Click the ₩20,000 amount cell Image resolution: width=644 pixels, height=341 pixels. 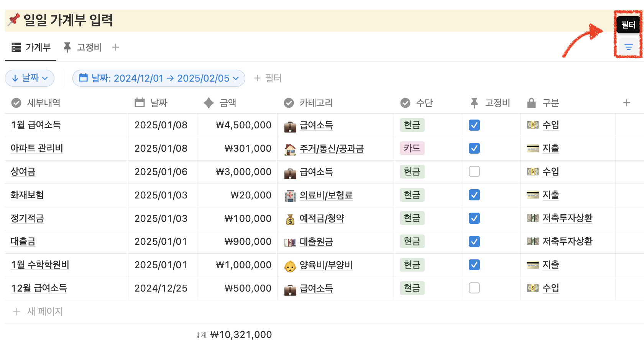pyautogui.click(x=237, y=195)
